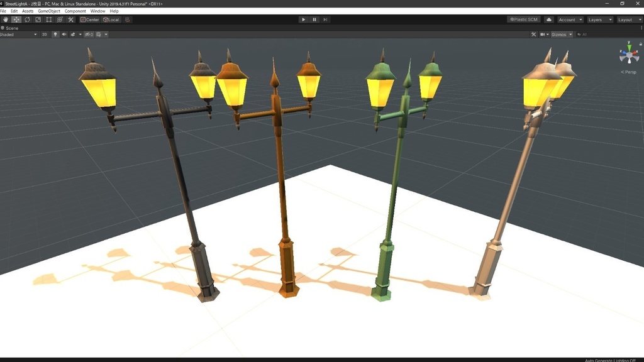644x362 pixels.
Task: Open the Edit menu
Action: 14,11
